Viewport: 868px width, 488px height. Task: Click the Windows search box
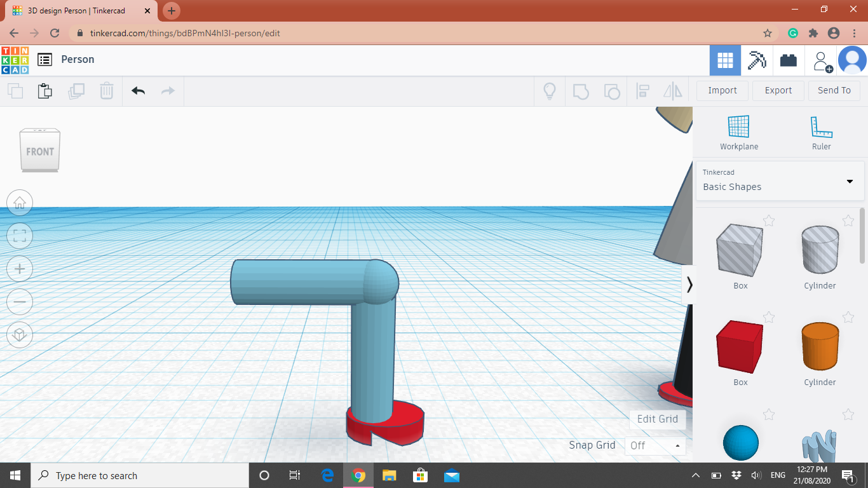pyautogui.click(x=140, y=475)
